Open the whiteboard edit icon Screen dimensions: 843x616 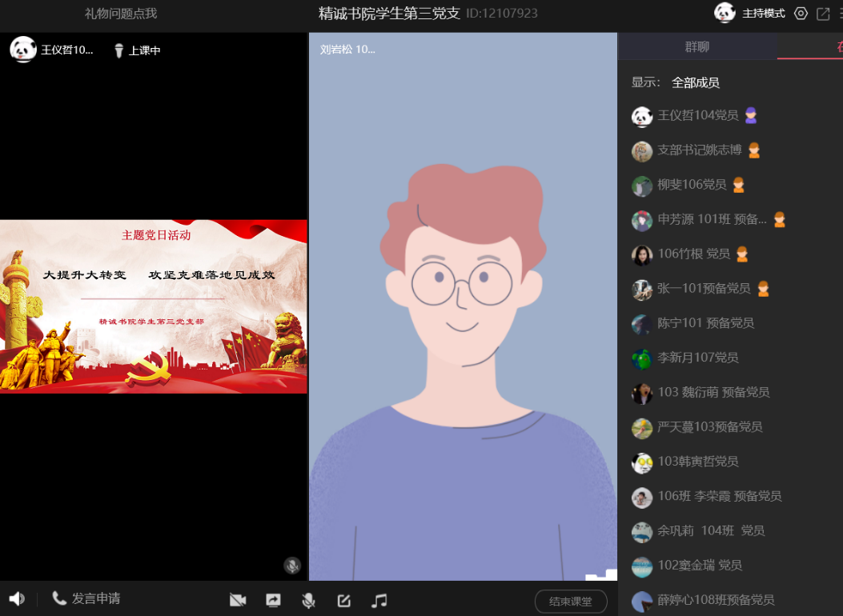tap(344, 600)
